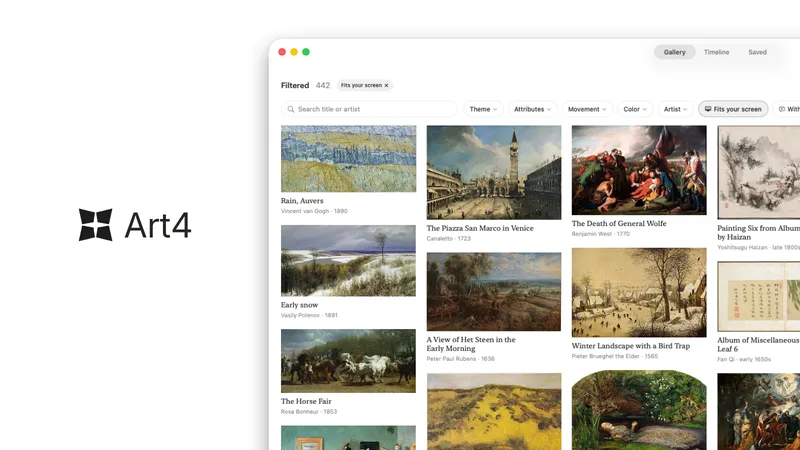Open 'The Death of General Wolfe' thumbnail
Viewport: 800px width, 450px height.
click(x=639, y=170)
